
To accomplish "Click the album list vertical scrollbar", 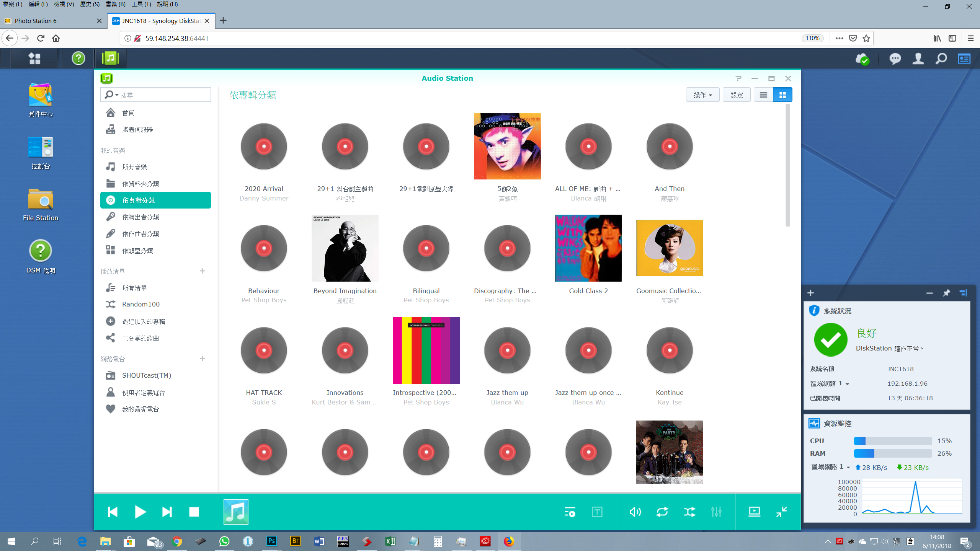I will (788, 165).
